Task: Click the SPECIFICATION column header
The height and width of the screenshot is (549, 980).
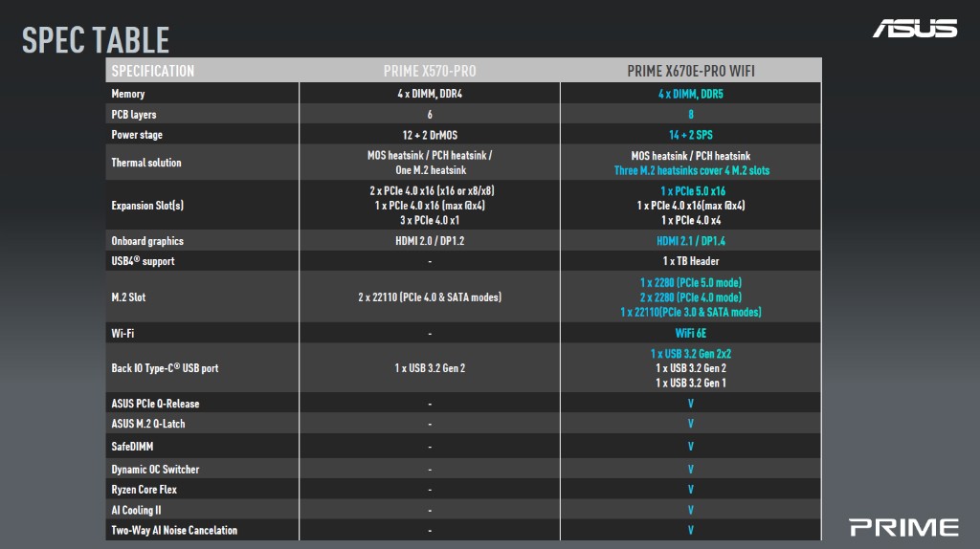Action: pyautogui.click(x=153, y=71)
